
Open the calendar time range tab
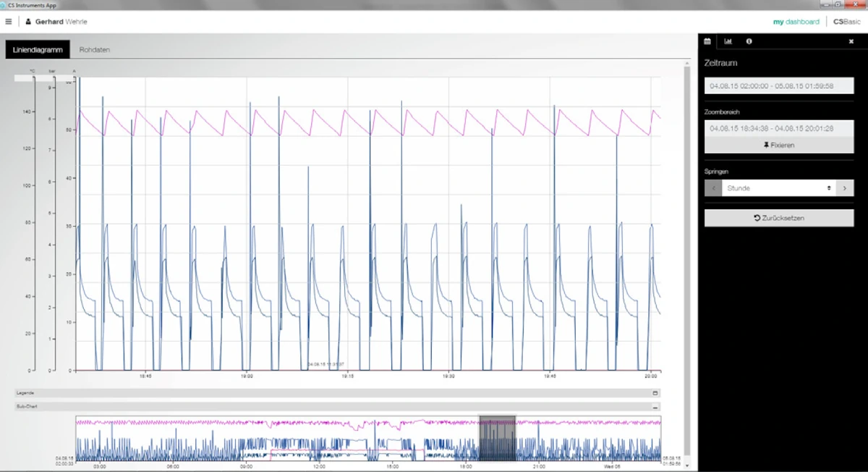coord(707,41)
